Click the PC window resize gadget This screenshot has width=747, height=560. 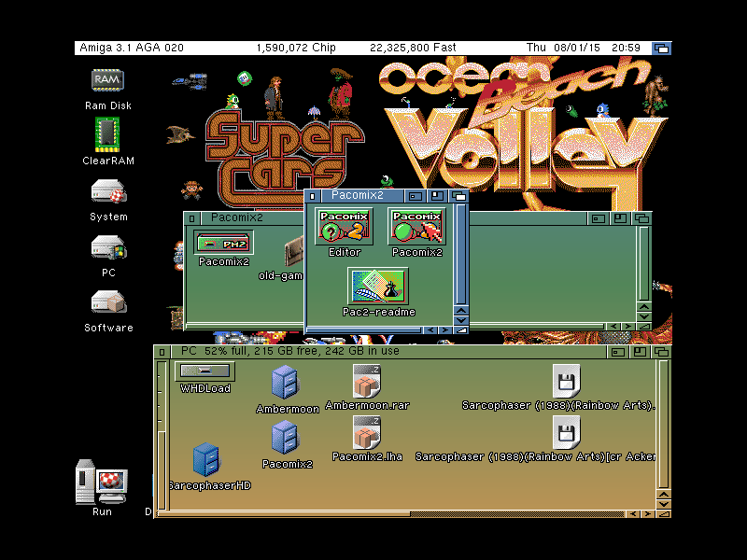pos(664,514)
